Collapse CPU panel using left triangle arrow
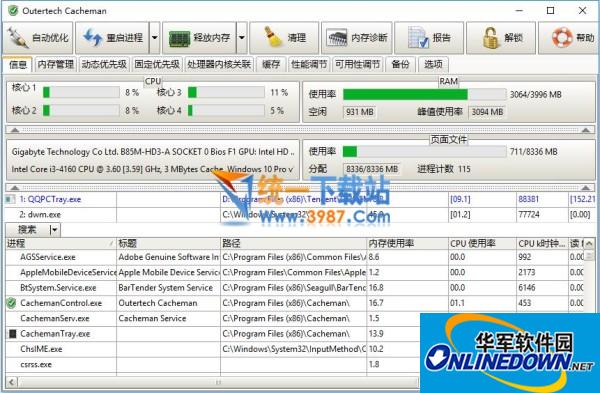 (x=15, y=130)
